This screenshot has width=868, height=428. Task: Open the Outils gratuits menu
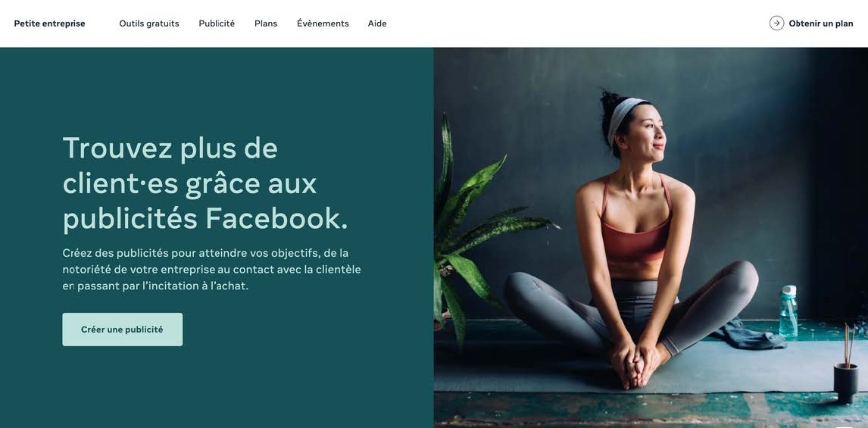tap(149, 23)
